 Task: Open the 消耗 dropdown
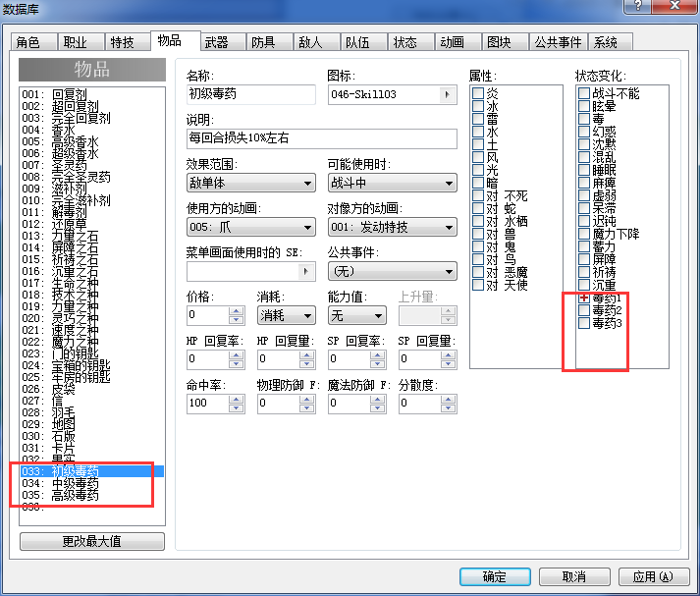pyautogui.click(x=287, y=315)
